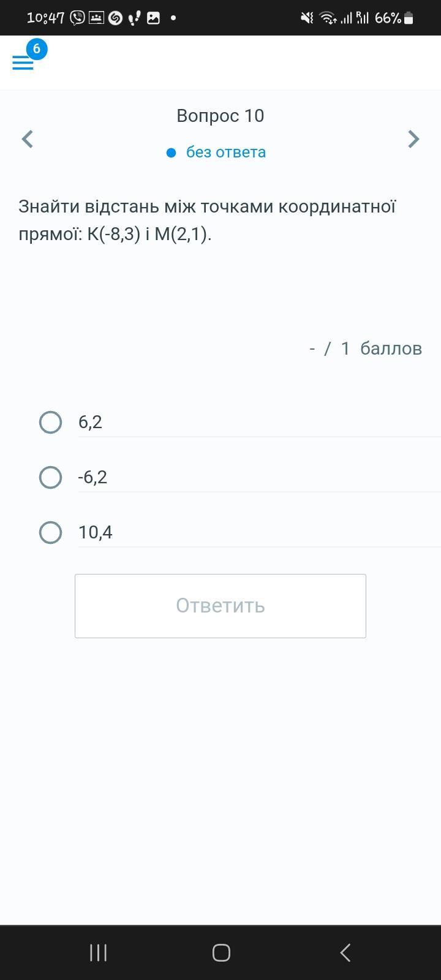Image resolution: width=441 pixels, height=980 pixels.
Task: Go to previous question using left chevron
Action: (28, 139)
